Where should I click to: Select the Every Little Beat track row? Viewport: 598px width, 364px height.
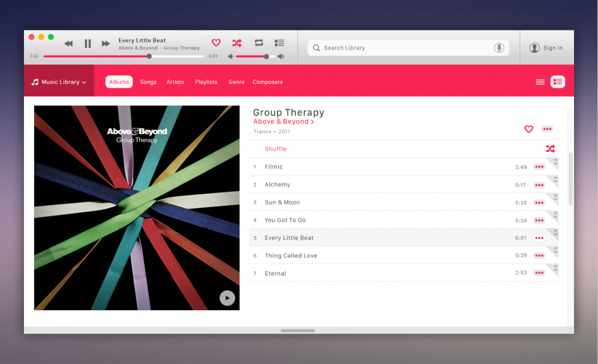(404, 238)
